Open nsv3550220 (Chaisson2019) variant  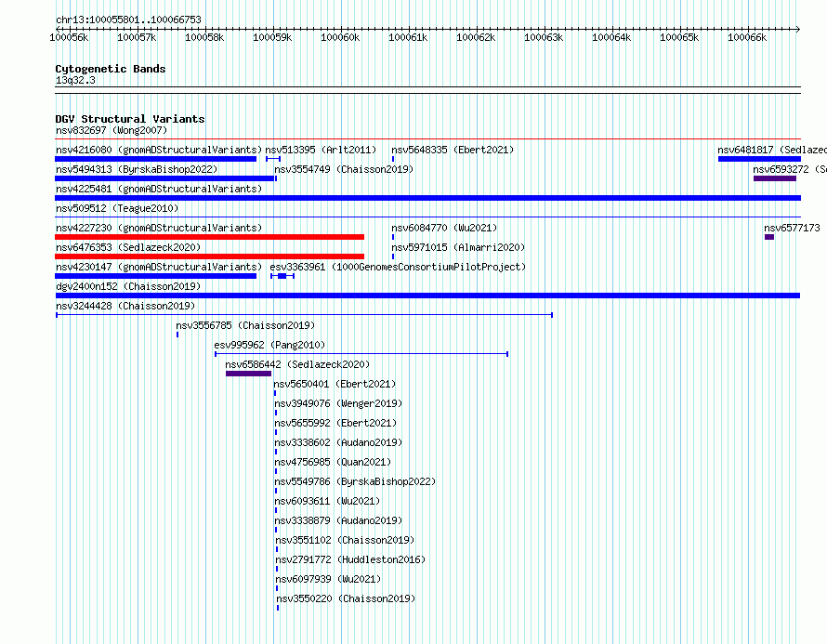tap(346, 598)
